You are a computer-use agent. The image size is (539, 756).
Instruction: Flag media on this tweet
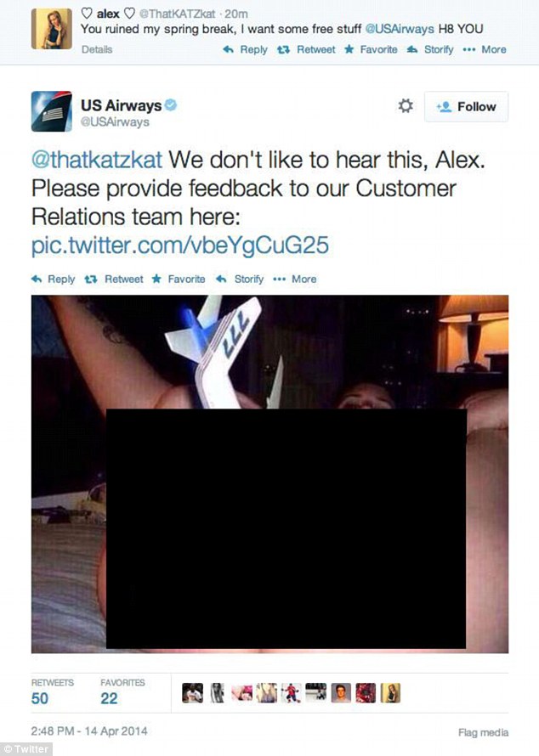483,733
